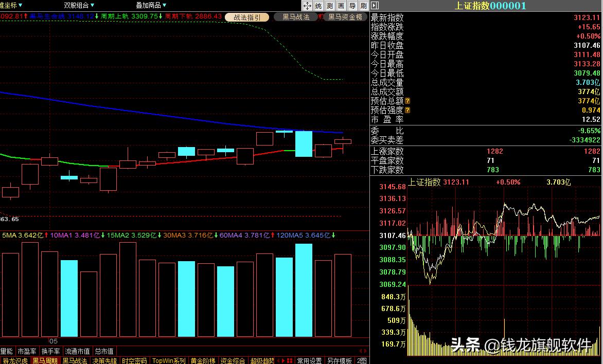
Task: Switch to the 黑马周期 bottom tab
Action: (45, 360)
